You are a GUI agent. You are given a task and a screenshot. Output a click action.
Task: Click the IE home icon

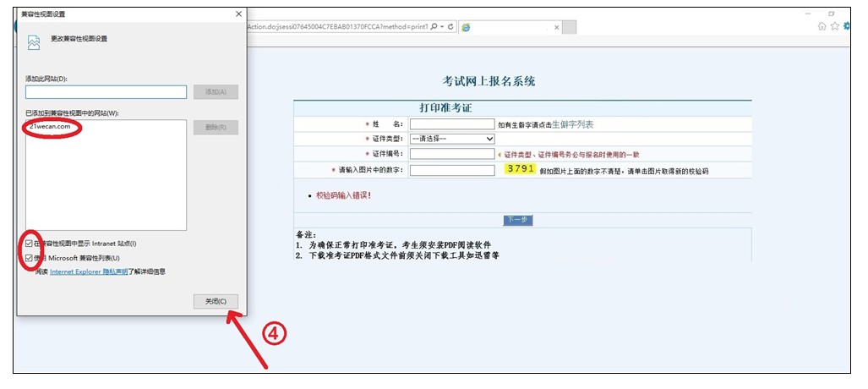click(x=822, y=26)
